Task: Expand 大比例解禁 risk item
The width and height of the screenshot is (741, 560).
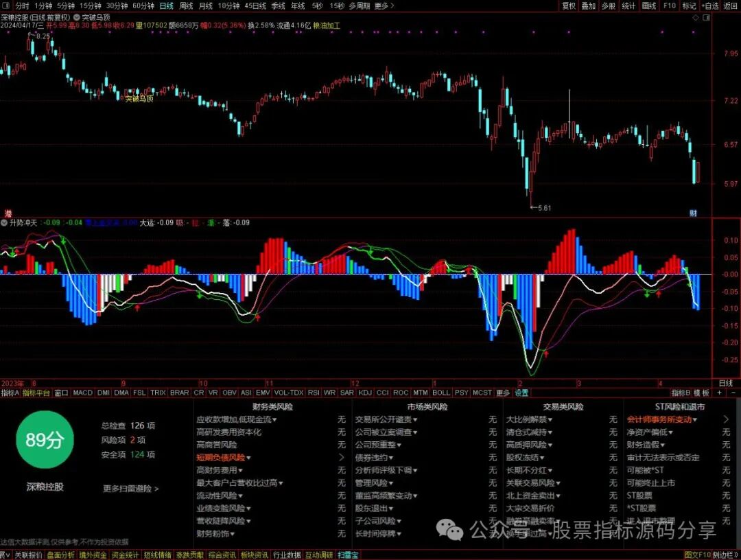Action: point(529,419)
